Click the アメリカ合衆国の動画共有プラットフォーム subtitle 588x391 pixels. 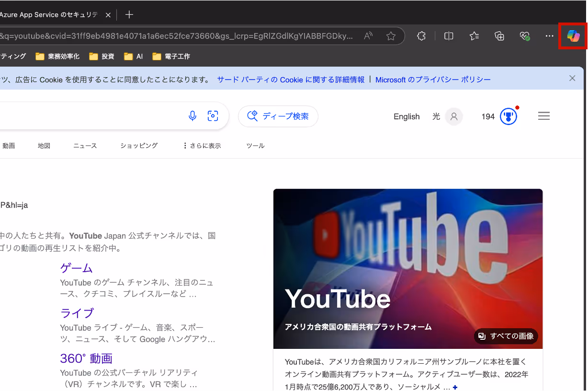coord(358,327)
